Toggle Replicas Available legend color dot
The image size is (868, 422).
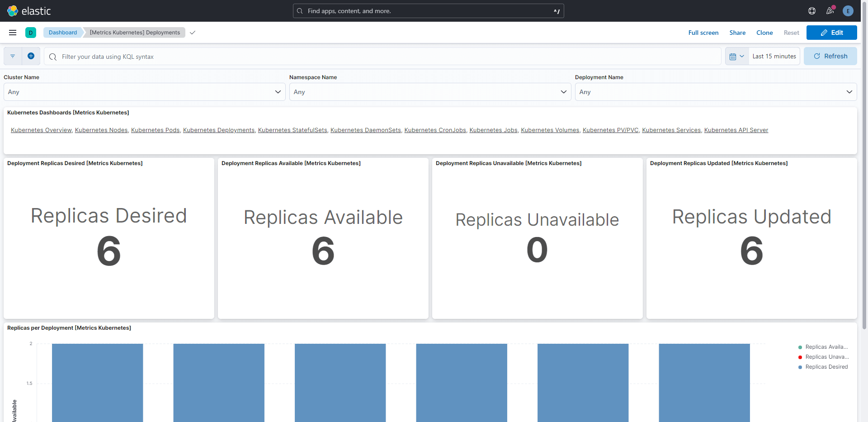(800, 347)
